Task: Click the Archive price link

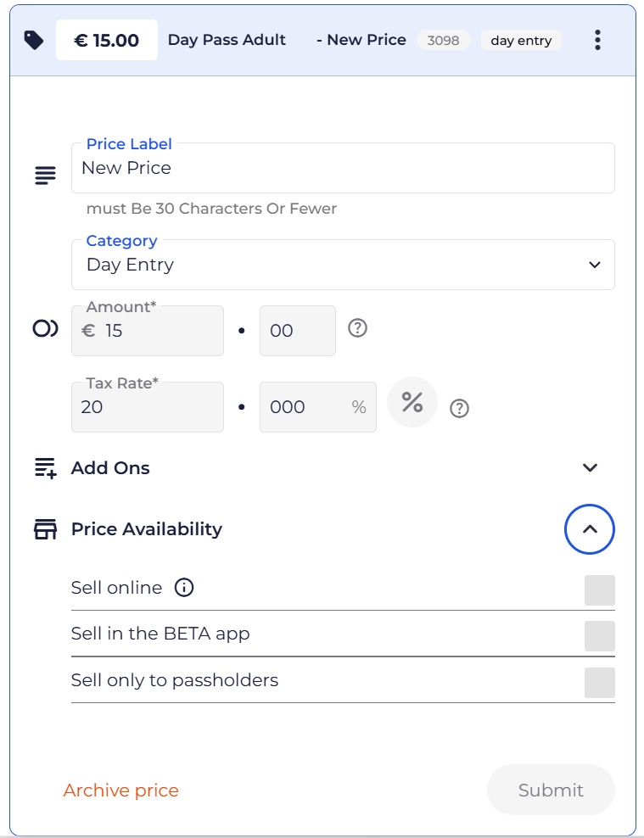Action: click(x=121, y=791)
